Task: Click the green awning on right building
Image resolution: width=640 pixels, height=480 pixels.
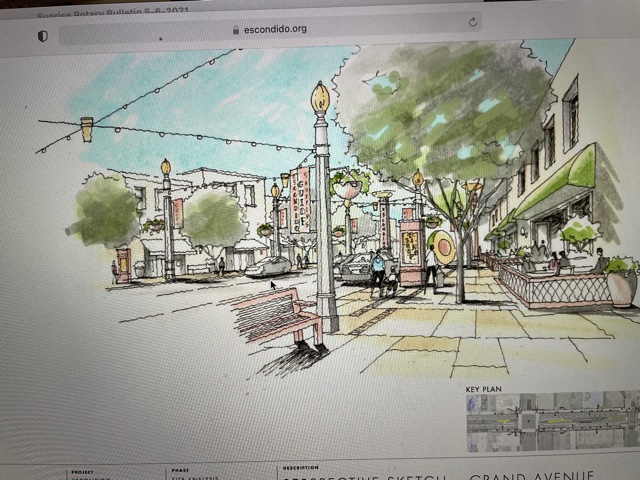Action: point(560,180)
